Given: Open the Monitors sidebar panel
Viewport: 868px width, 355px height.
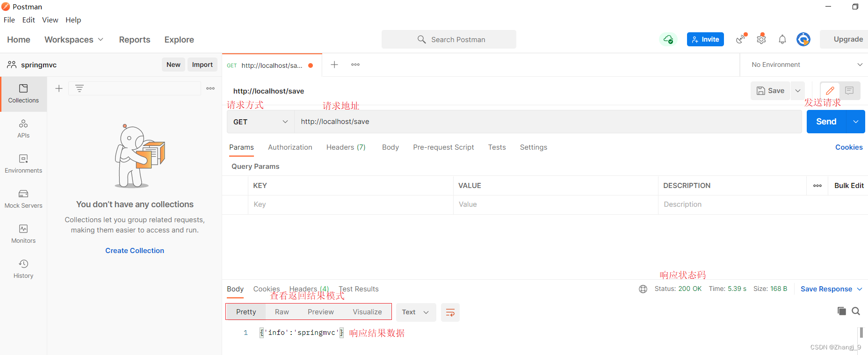Looking at the screenshot, I should [x=23, y=234].
